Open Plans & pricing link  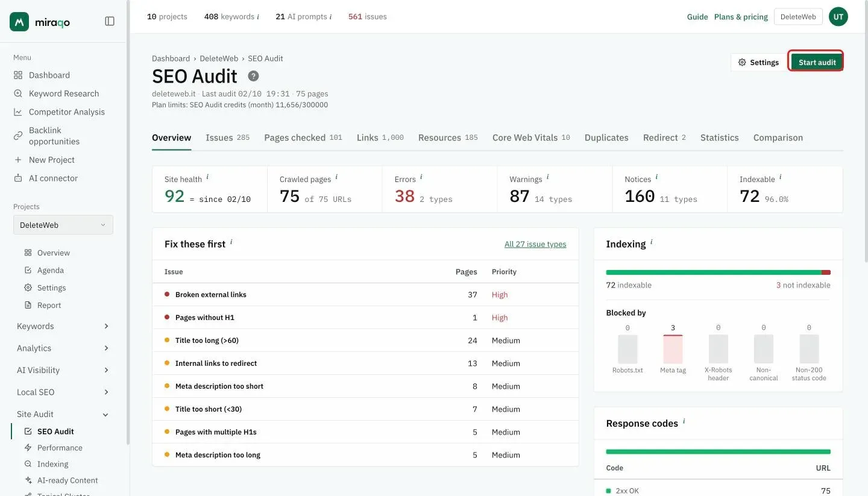[x=741, y=17]
